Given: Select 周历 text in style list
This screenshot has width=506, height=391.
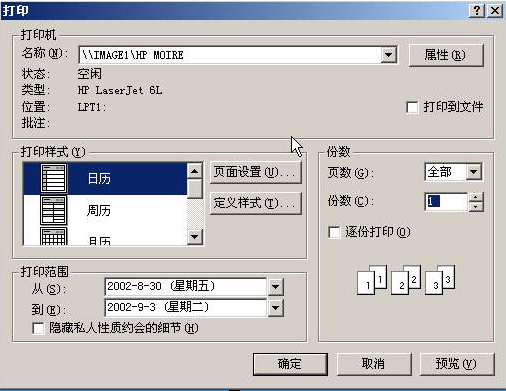Looking at the screenshot, I should (x=99, y=210).
